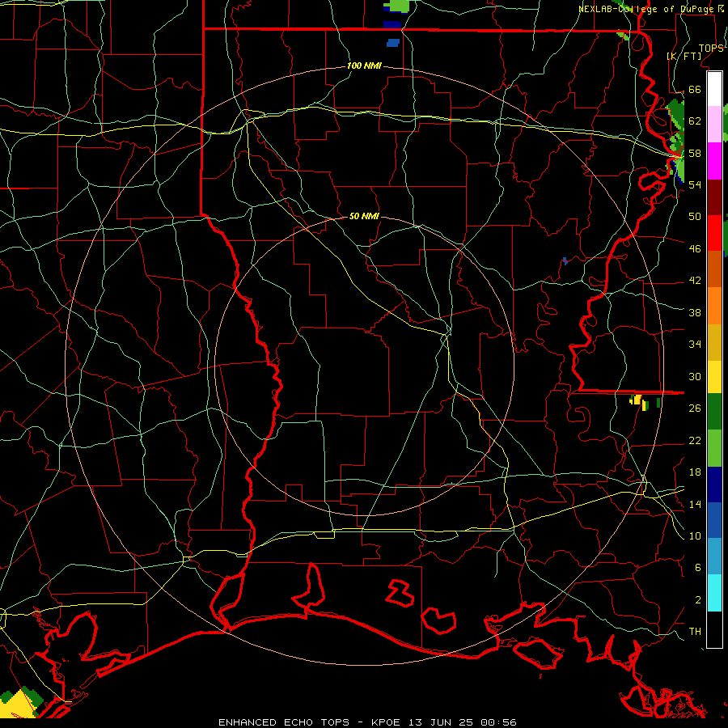The image size is (728, 728).
Task: Click the "54" legend value
Action: coord(695,184)
